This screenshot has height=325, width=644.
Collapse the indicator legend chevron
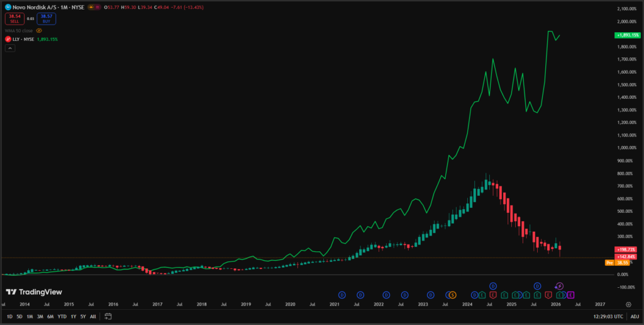pos(10,48)
